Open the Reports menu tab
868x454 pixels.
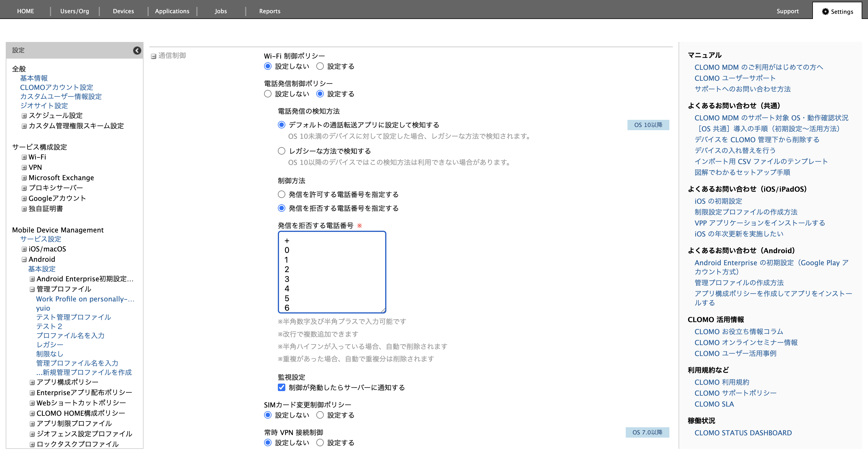[270, 11]
